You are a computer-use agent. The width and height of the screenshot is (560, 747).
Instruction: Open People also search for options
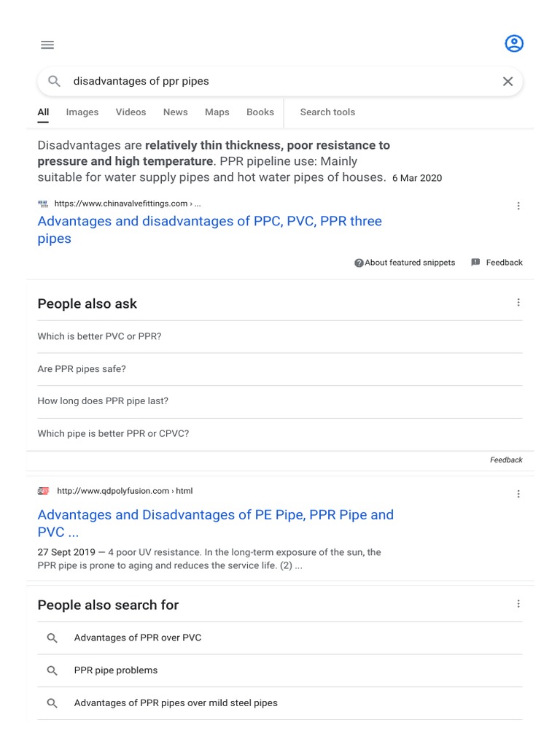[518, 604]
